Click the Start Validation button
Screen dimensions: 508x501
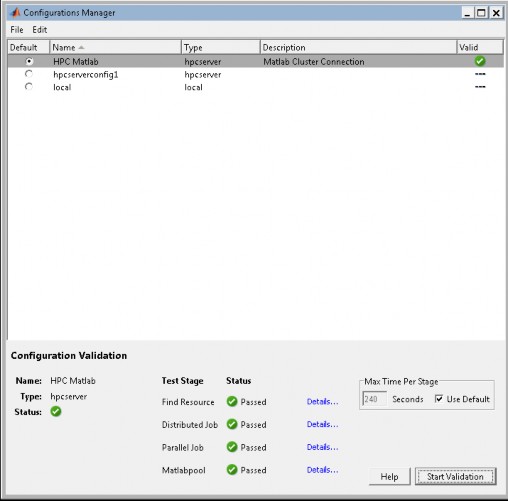pyautogui.click(x=455, y=477)
